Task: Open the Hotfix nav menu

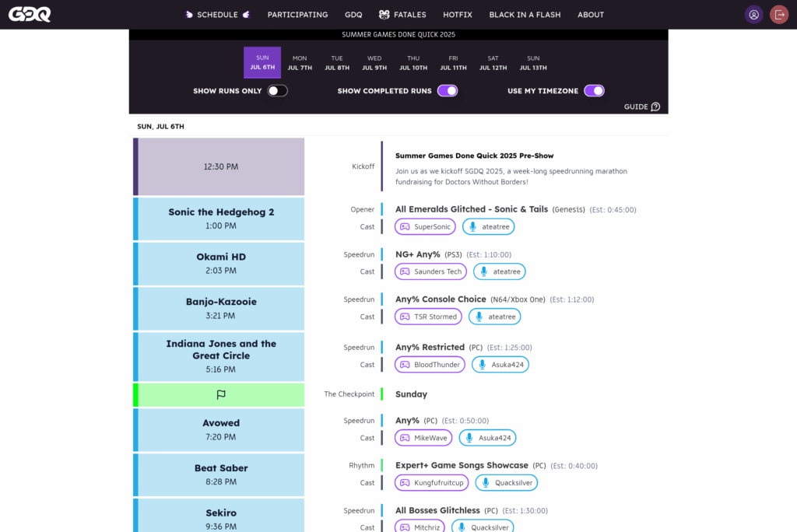Action: coord(458,15)
